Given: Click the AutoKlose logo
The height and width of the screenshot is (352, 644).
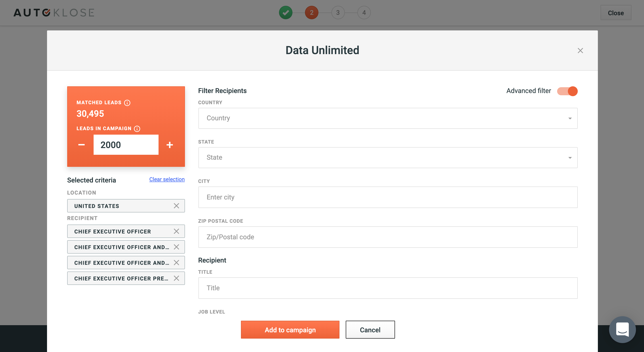Looking at the screenshot, I should click(54, 13).
